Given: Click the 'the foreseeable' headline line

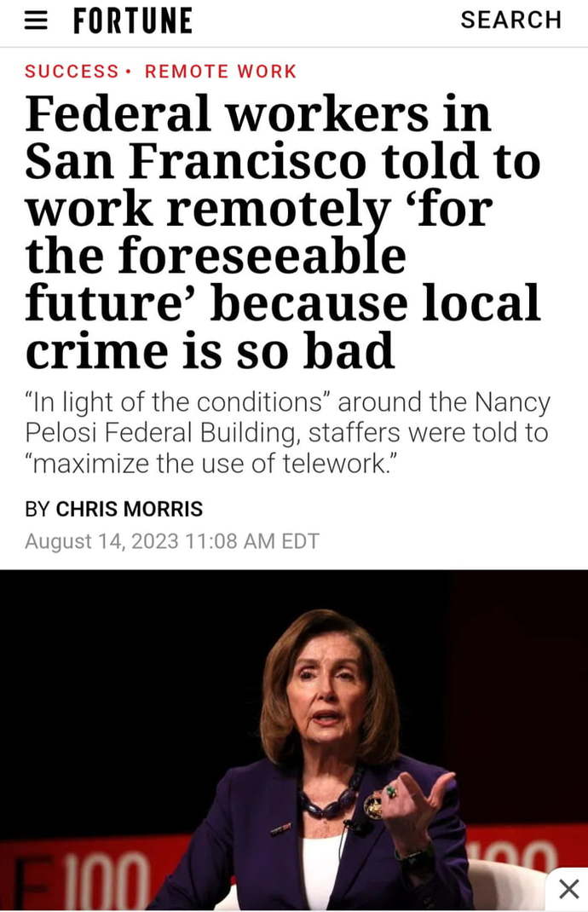Looking at the screenshot, I should pyautogui.click(x=216, y=256).
